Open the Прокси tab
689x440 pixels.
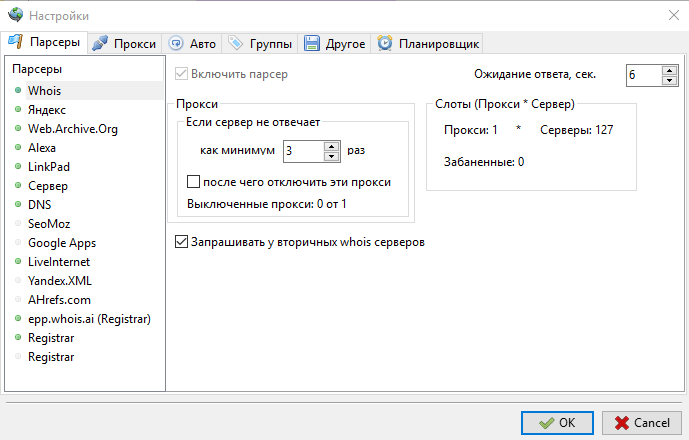(x=124, y=44)
